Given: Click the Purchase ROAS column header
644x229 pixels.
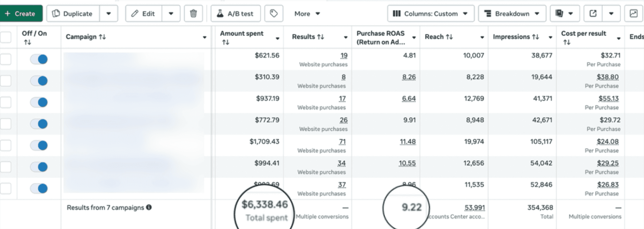Looking at the screenshot, I should click(x=381, y=37).
